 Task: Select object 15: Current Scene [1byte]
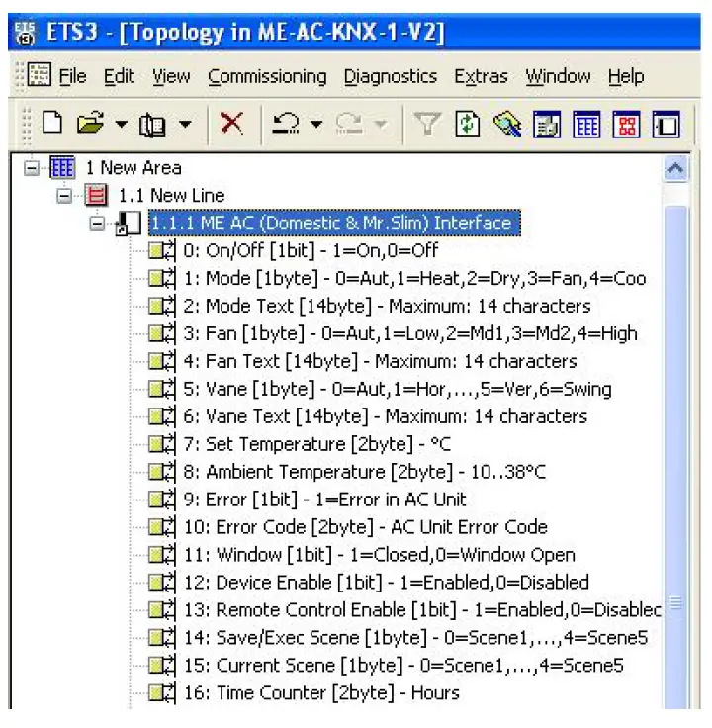pos(403,666)
